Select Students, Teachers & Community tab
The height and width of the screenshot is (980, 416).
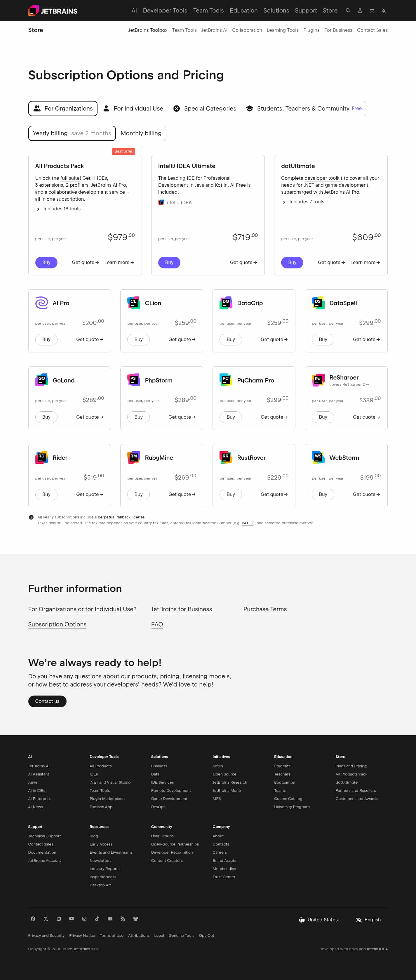[304, 109]
